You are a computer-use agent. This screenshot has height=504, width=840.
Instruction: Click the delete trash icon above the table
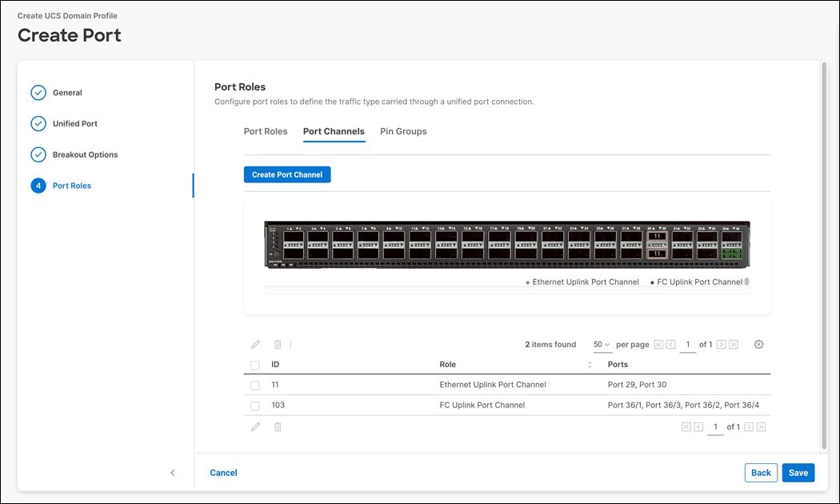pos(277,344)
